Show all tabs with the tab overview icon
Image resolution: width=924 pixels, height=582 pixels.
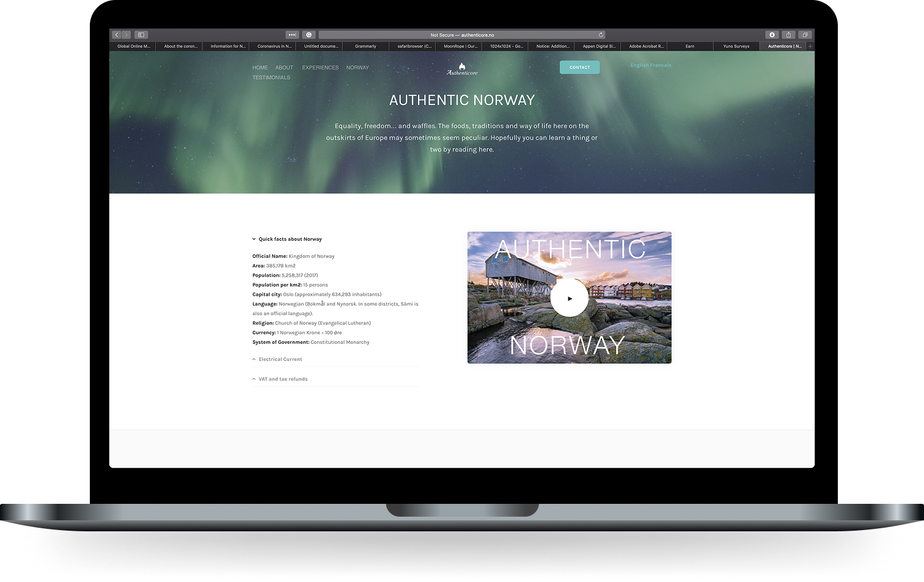[x=805, y=35]
